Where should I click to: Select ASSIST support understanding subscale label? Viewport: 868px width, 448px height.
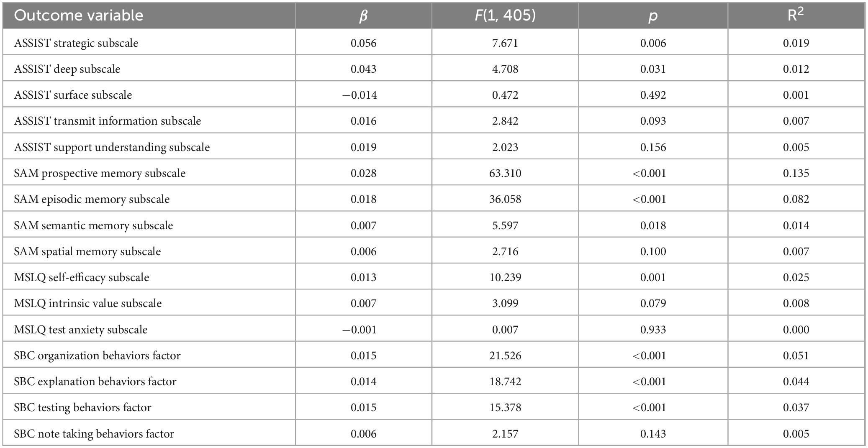point(112,147)
